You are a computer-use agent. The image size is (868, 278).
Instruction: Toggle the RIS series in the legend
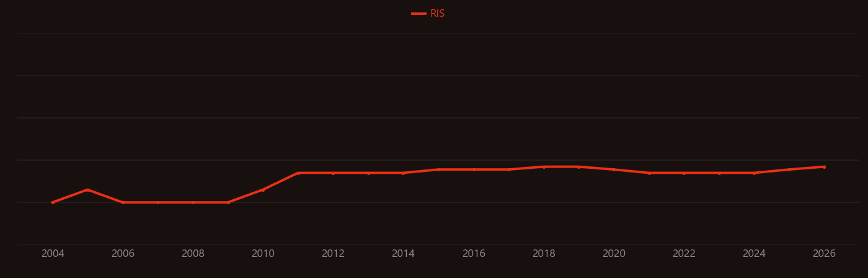click(x=428, y=14)
